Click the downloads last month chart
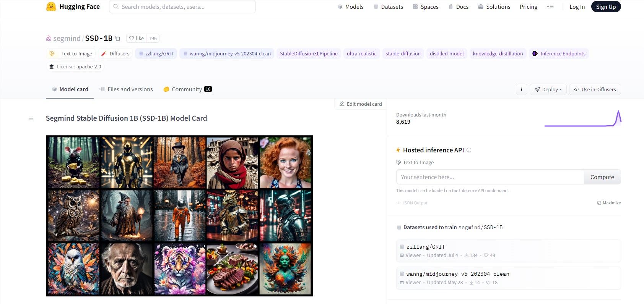The height and width of the screenshot is (304, 644). [582, 118]
